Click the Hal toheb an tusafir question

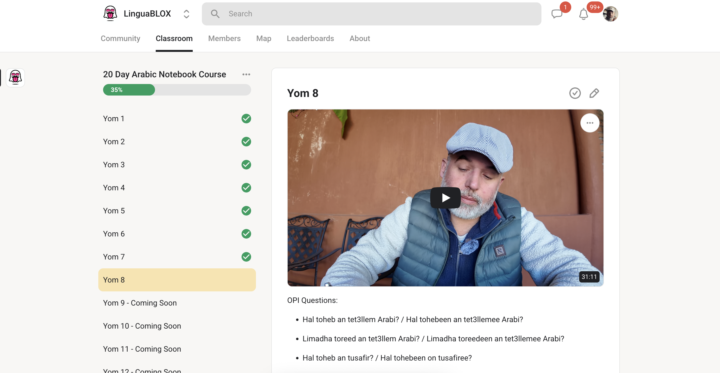(x=387, y=358)
